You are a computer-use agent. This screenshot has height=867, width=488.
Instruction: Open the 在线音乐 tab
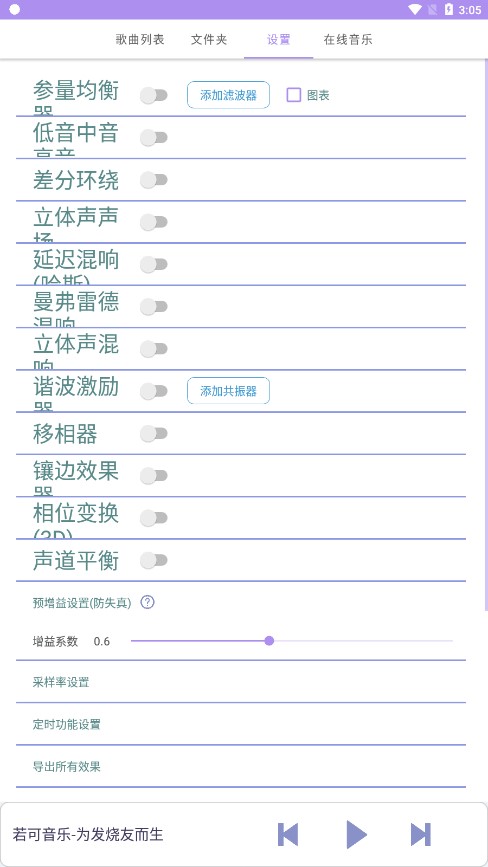coord(348,40)
